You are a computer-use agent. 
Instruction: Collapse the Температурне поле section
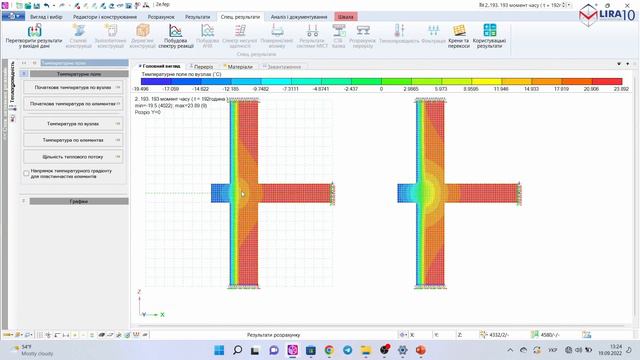point(24,74)
